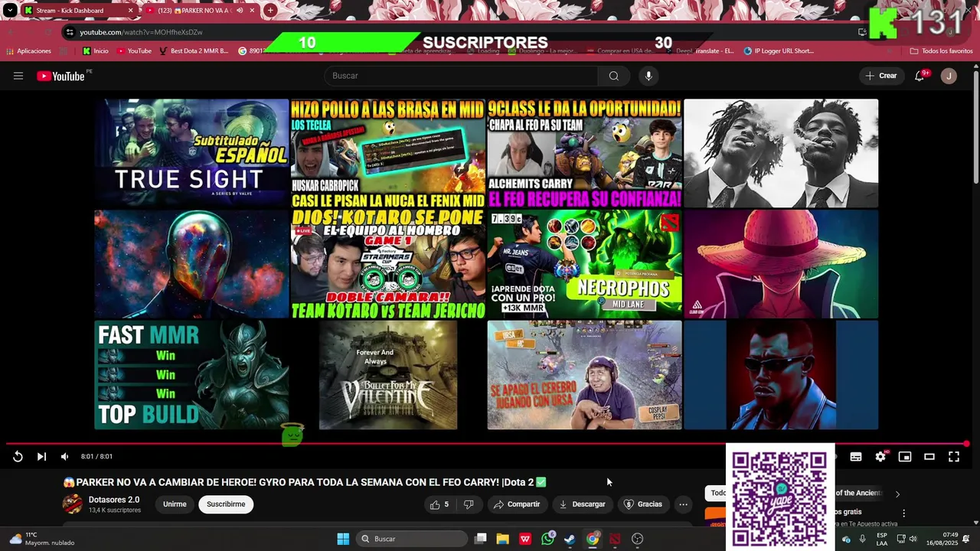This screenshot has height=551, width=980.
Task: Open weather widget showing 11°C
Action: [42, 539]
